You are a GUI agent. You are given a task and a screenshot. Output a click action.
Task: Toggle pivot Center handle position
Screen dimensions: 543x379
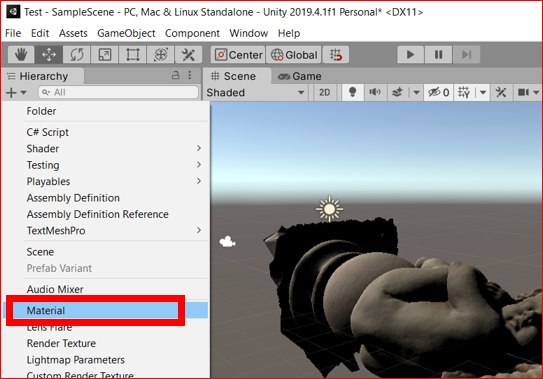coord(238,55)
